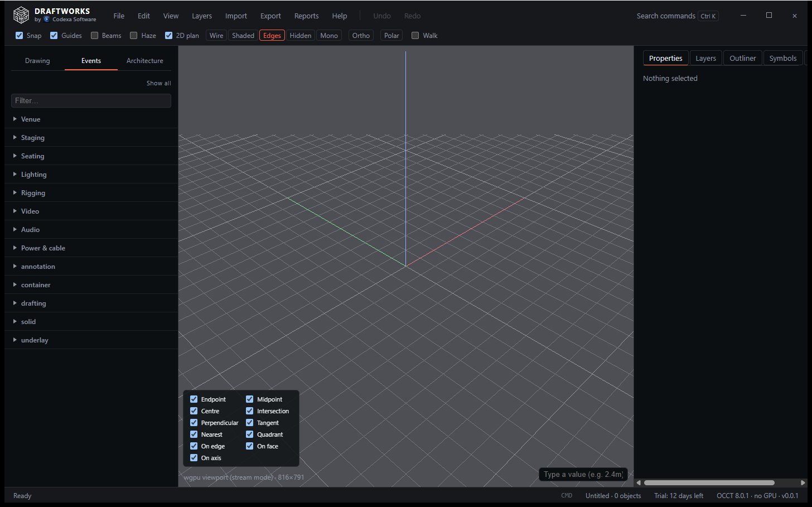
Task: Click the Filter input field
Action: 91,100
